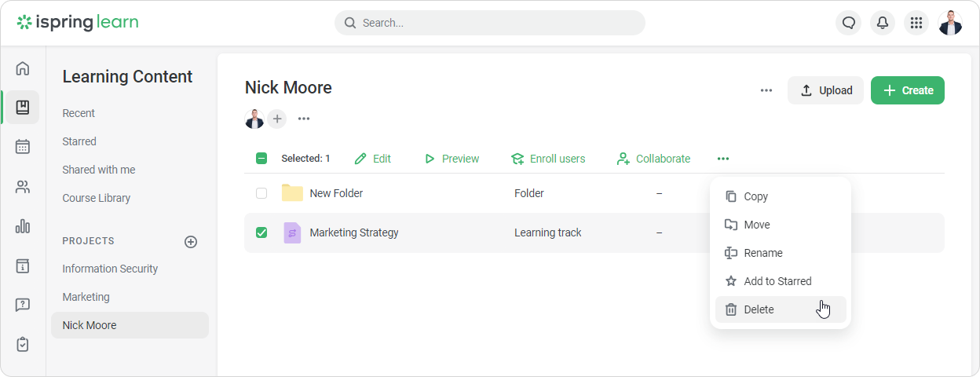Check the New Folder checkbox

point(261,193)
